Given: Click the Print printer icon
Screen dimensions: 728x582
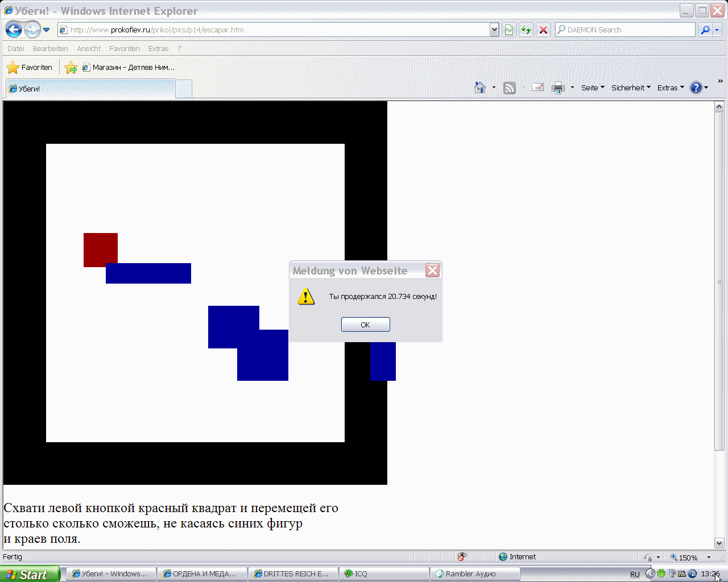Looking at the screenshot, I should (x=559, y=88).
